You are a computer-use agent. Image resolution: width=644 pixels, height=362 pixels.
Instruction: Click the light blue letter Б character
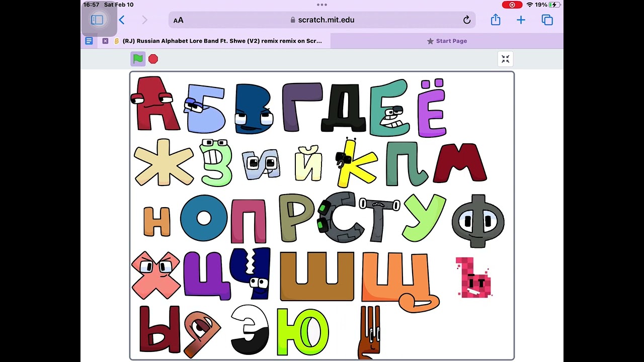click(x=204, y=109)
